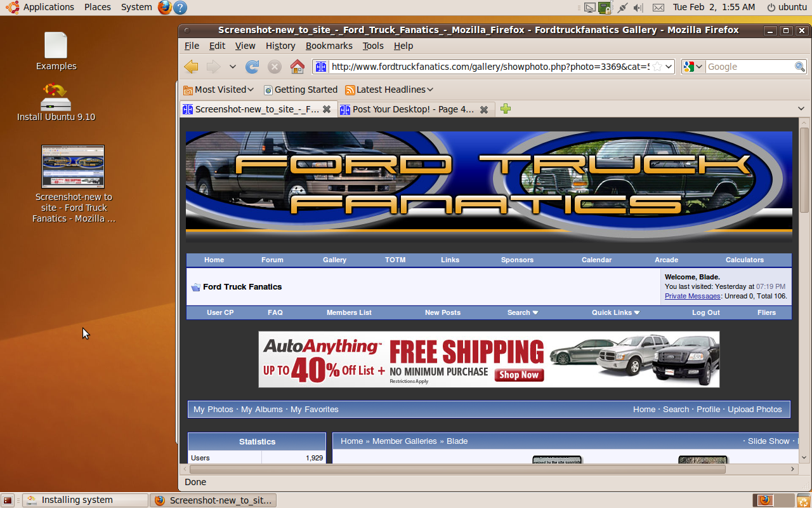Open the My Albums link
The height and width of the screenshot is (508, 812).
[x=262, y=410]
